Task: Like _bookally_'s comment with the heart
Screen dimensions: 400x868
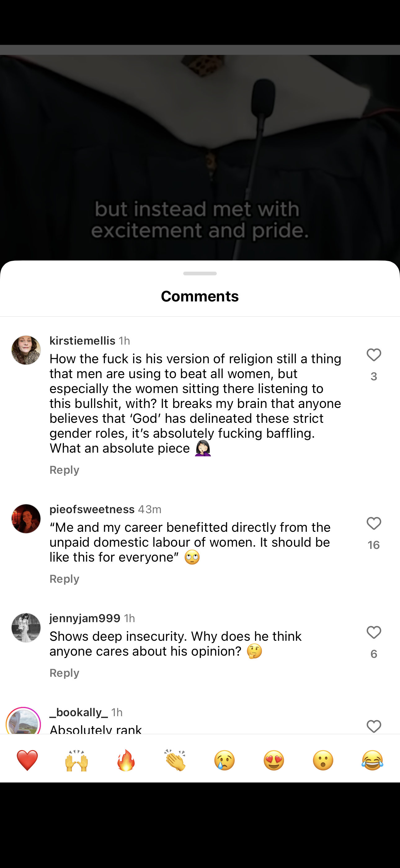Action: pyautogui.click(x=374, y=726)
